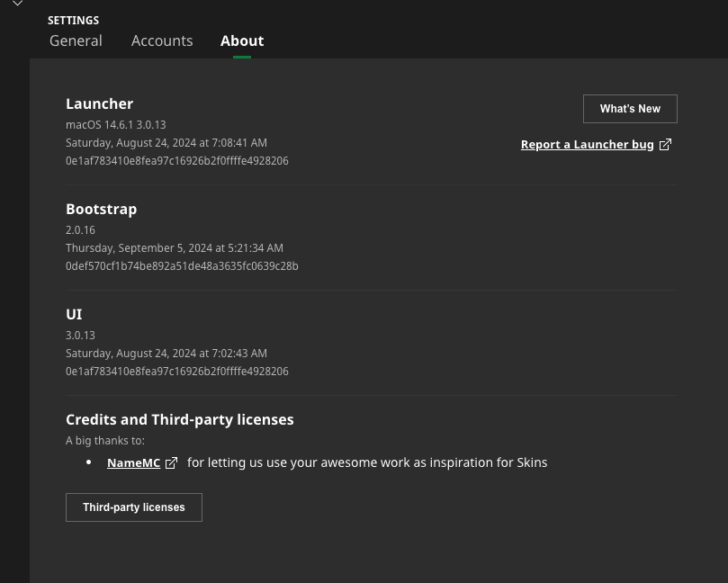This screenshot has height=583, width=728.
Task: Switch to the General settings tab
Action: [x=76, y=41]
